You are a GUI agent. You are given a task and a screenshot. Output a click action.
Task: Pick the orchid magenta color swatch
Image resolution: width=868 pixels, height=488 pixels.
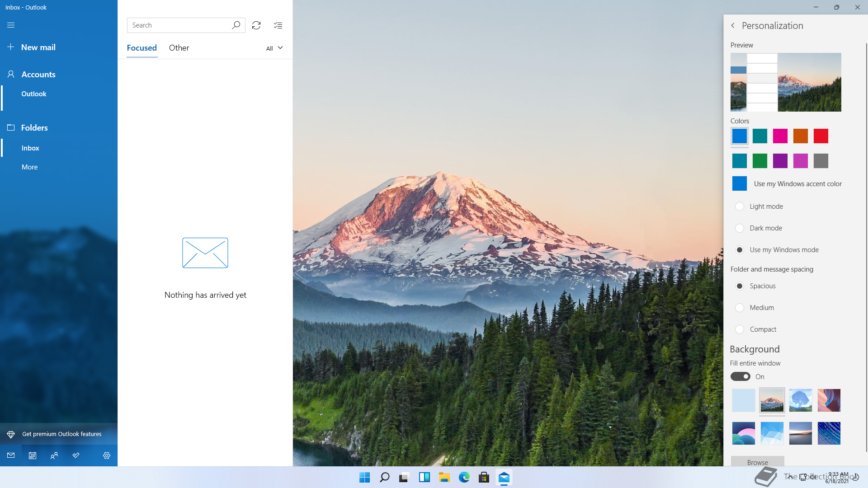(x=801, y=161)
